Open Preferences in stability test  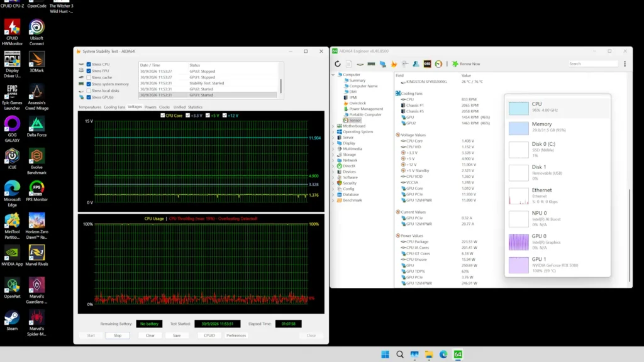coord(236,336)
